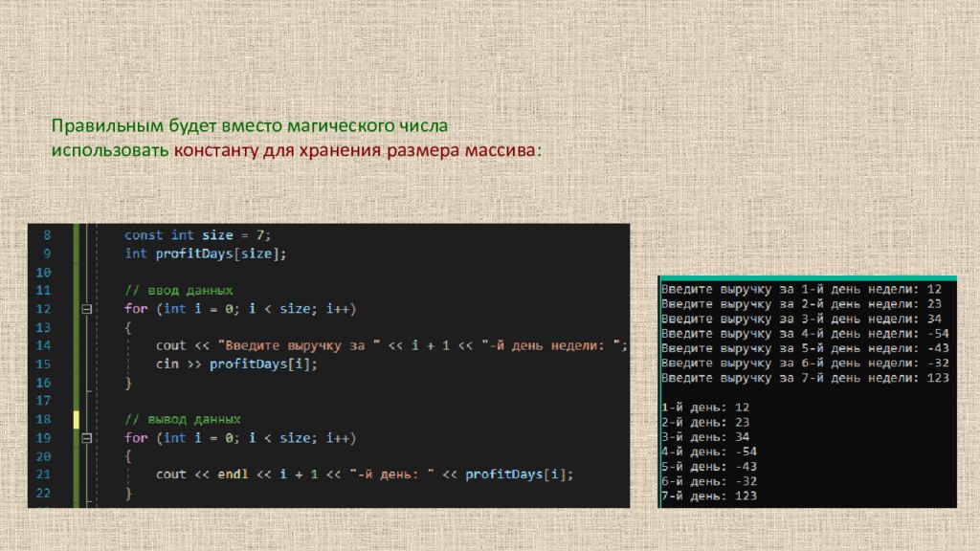
Task: Collapse the input for loop on line 12
Action: click(85, 309)
